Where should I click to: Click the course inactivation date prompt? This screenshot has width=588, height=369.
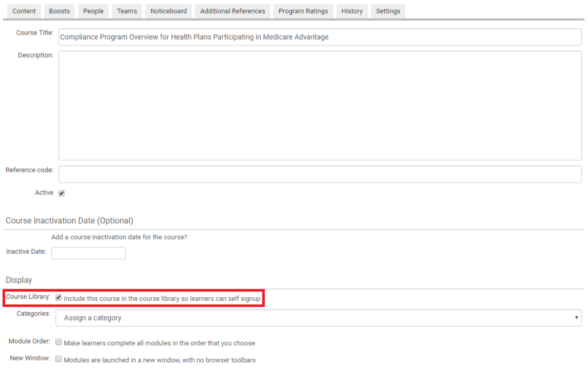(119, 236)
